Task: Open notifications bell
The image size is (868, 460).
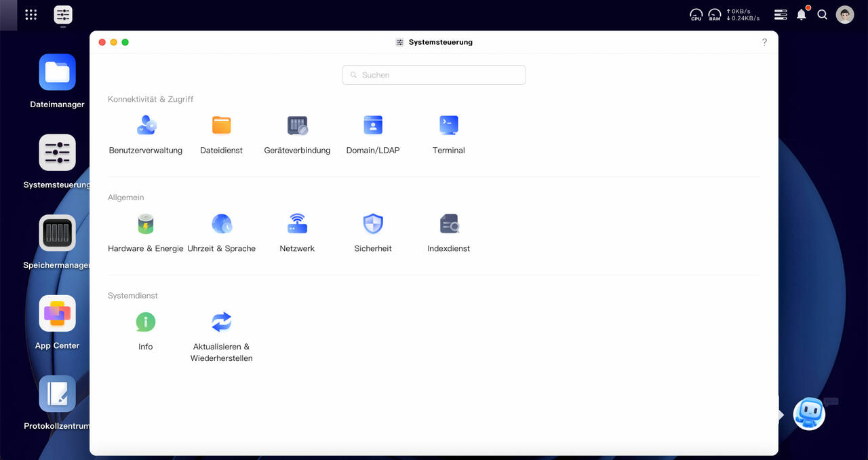Action: click(802, 14)
